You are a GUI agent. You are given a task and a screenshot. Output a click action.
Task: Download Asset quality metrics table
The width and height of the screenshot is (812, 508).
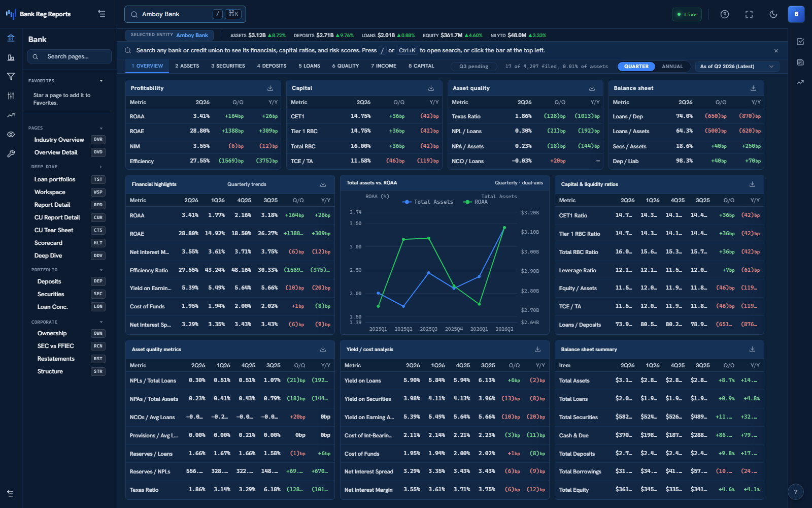pos(323,349)
